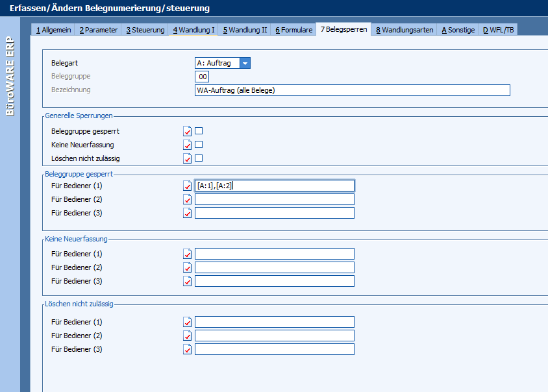Click icon beside Löschen nicht zulässig Für Bediener (3)
This screenshot has height=392, width=548.
188,349
